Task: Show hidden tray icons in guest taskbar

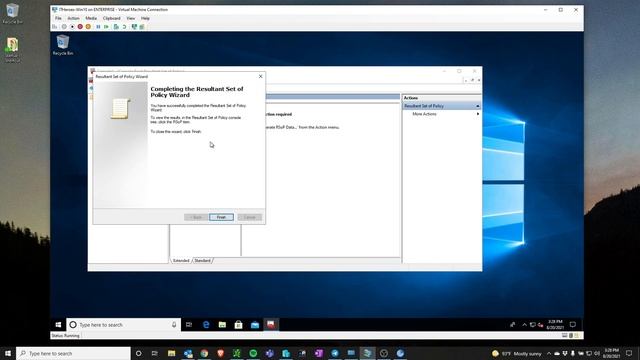Action: tap(524, 325)
